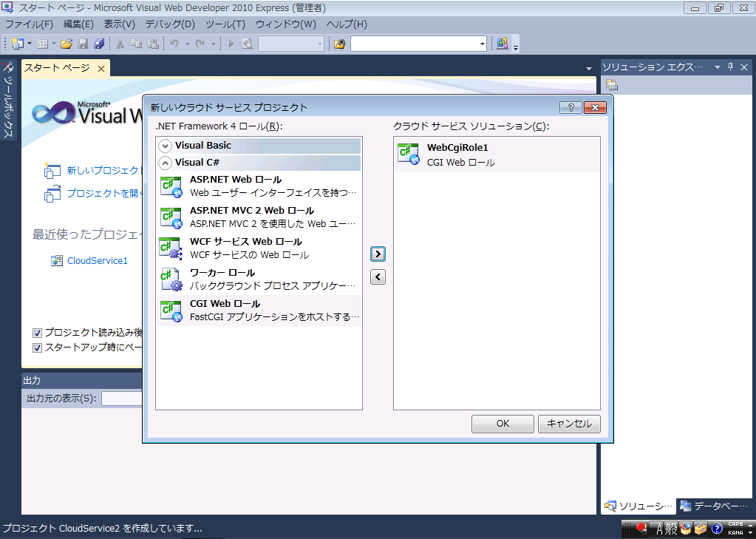Open the 編集(E) menu

click(78, 24)
